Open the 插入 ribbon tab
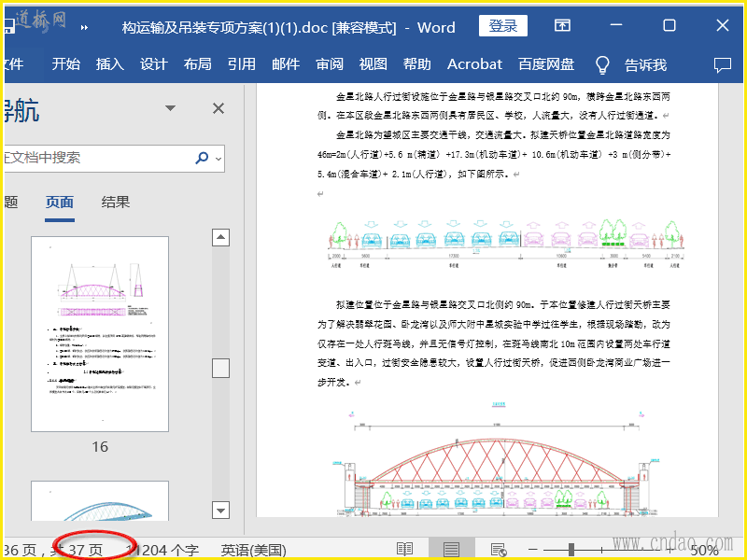This screenshot has width=747, height=560. tap(109, 63)
